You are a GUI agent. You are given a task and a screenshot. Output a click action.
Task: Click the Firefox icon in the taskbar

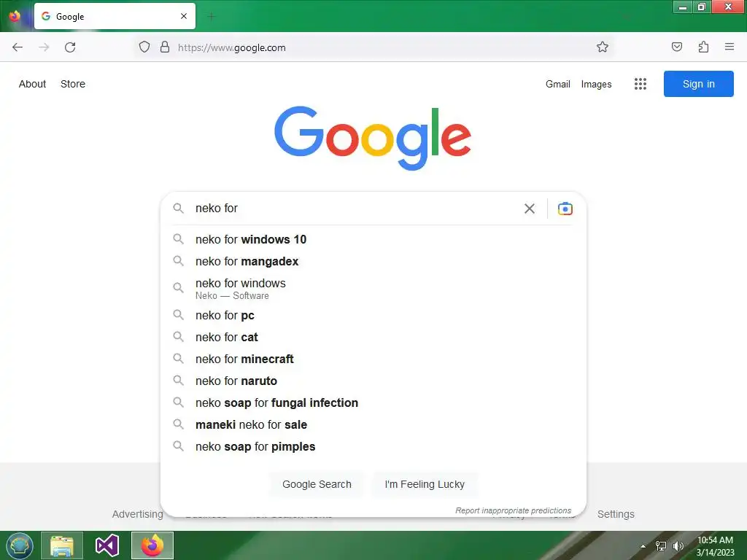(x=152, y=545)
